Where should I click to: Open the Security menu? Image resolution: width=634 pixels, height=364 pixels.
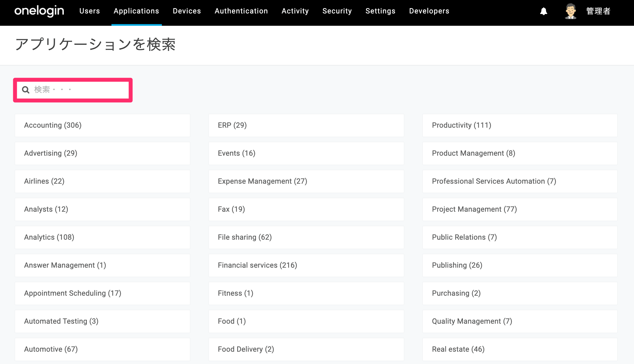(337, 11)
